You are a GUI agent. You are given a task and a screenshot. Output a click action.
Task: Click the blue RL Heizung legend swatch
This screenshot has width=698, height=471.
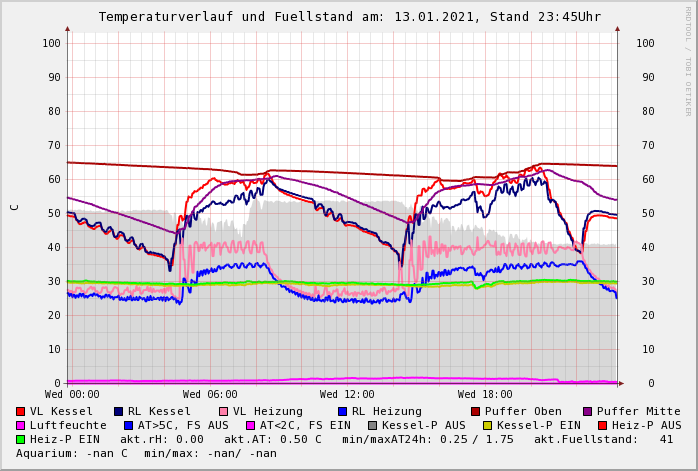tap(342, 411)
